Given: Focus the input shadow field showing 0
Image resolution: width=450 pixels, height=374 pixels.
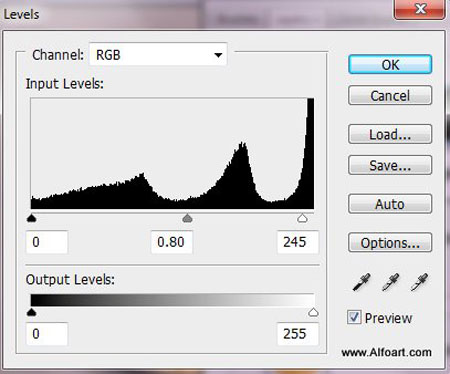Looking at the screenshot, I should [x=47, y=242].
